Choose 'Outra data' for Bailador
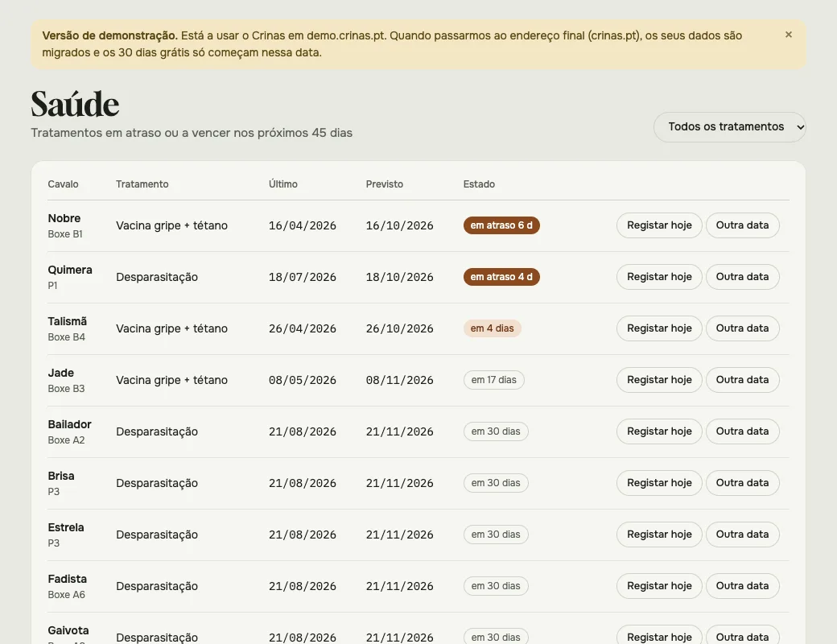The width and height of the screenshot is (837, 644). (743, 431)
